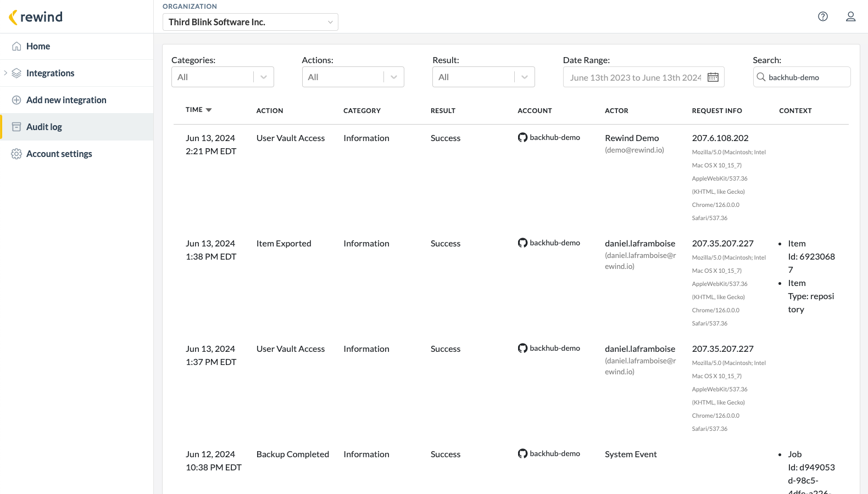868x494 pixels.
Task: Open Integrations menu item
Action: coord(76,73)
